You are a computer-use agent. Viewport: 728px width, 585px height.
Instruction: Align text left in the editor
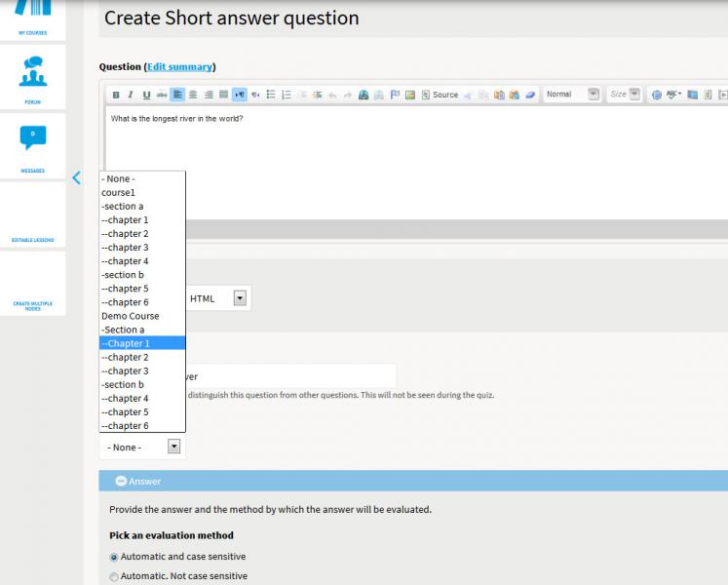(x=177, y=95)
